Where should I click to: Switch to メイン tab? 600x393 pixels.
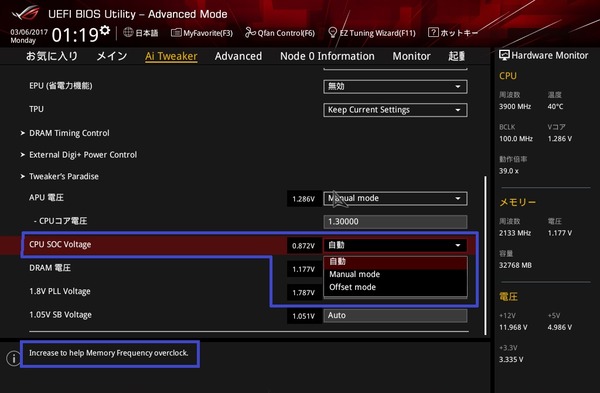click(x=112, y=56)
